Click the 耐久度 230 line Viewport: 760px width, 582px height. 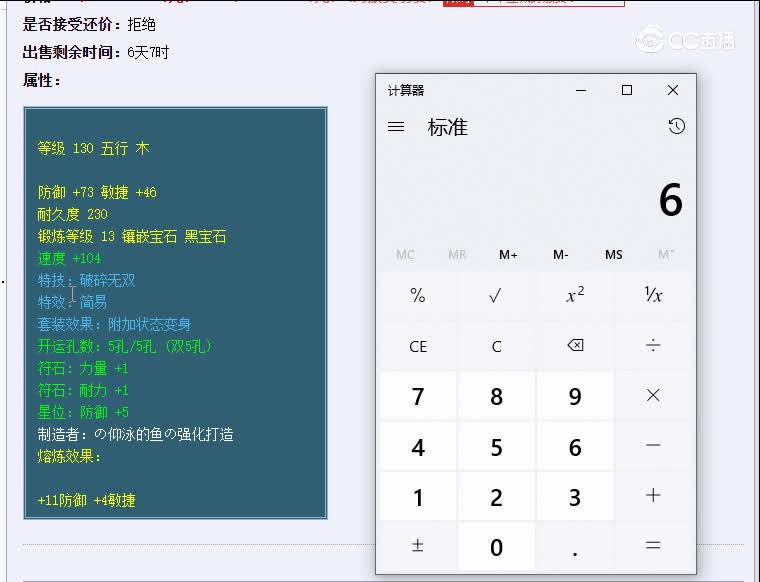click(73, 214)
